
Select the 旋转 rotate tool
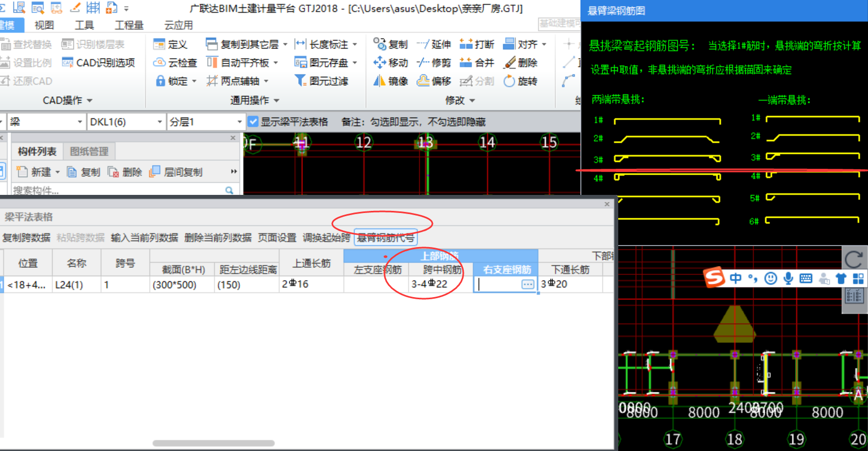pyautogui.click(x=520, y=81)
